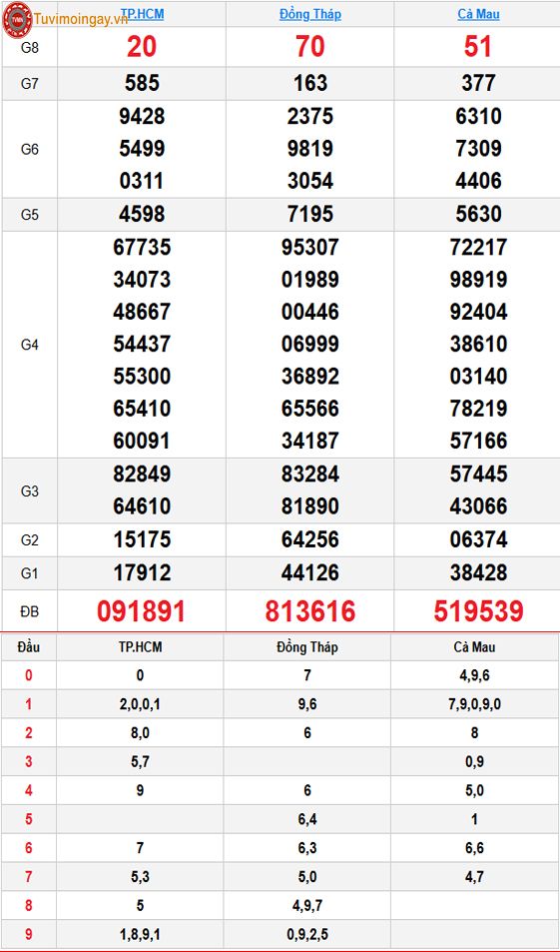The width and height of the screenshot is (560, 952).
Task: Click G4 number 01989
Action: pos(310,280)
